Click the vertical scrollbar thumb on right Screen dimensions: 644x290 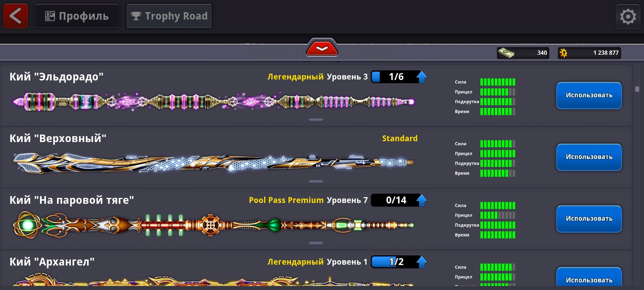[x=637, y=89]
